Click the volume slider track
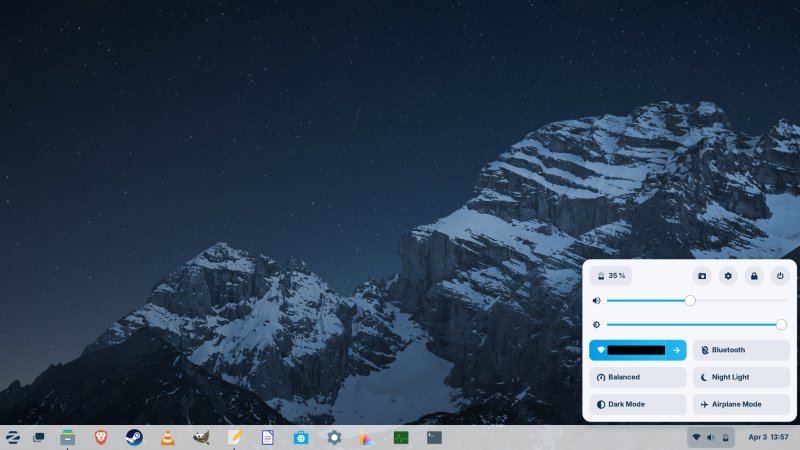The height and width of the screenshot is (450, 800). [740, 300]
